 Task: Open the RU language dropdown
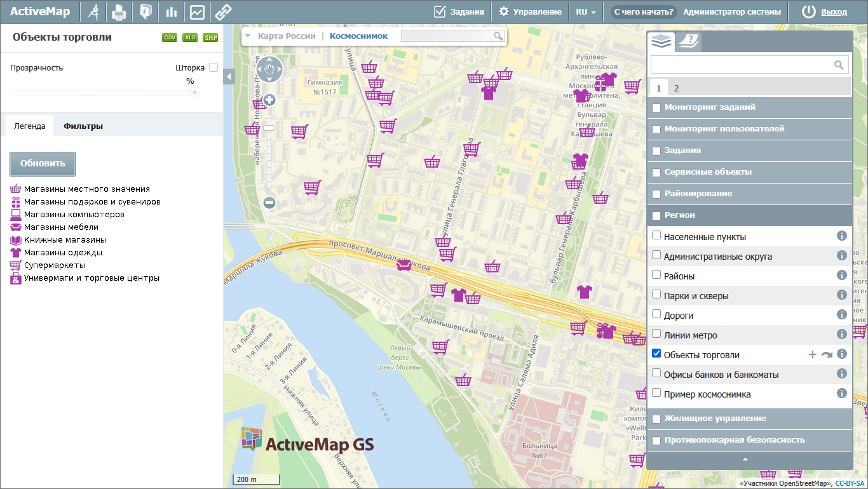tap(585, 11)
